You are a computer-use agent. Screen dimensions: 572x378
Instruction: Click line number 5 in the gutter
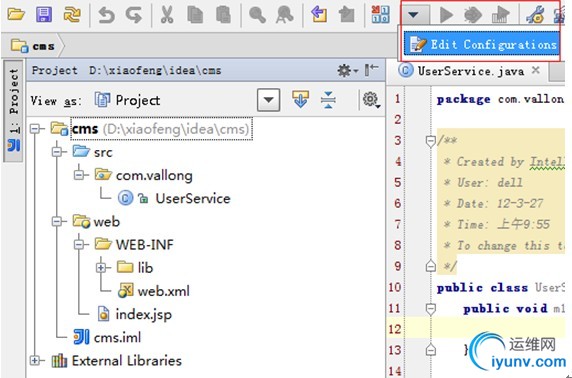click(x=398, y=182)
